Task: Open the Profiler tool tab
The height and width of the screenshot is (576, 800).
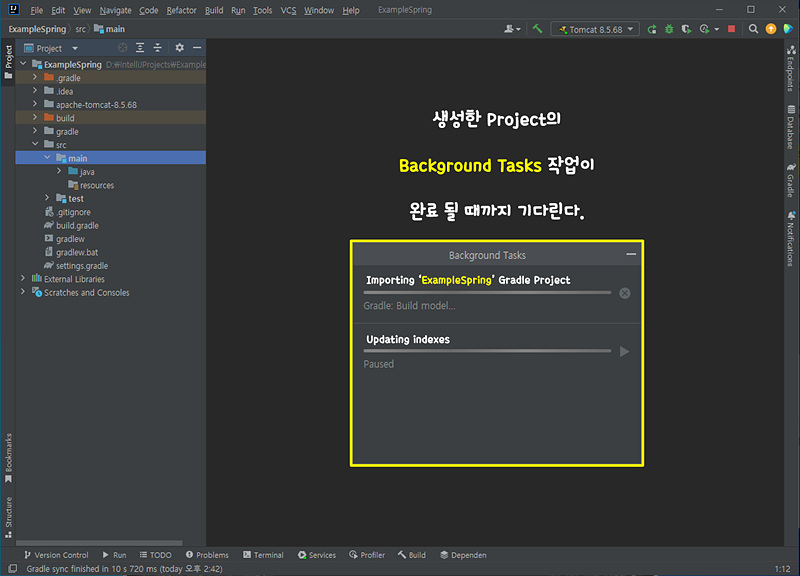Action: pyautogui.click(x=367, y=555)
